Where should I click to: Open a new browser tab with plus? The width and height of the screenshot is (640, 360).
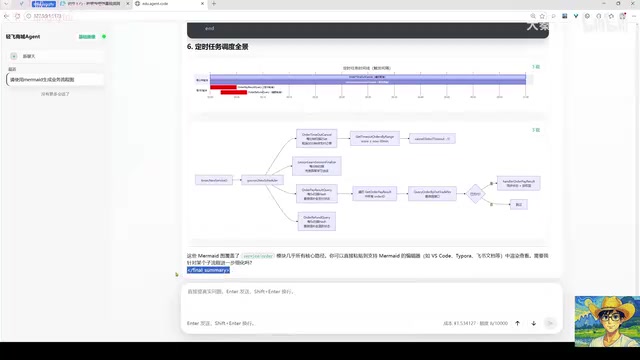[213, 4]
